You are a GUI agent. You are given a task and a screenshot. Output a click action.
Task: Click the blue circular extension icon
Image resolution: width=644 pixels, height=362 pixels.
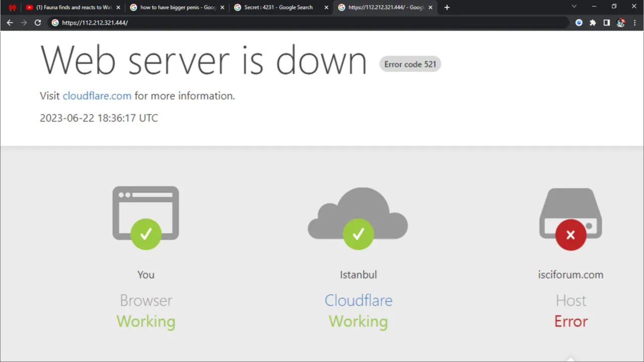579,23
